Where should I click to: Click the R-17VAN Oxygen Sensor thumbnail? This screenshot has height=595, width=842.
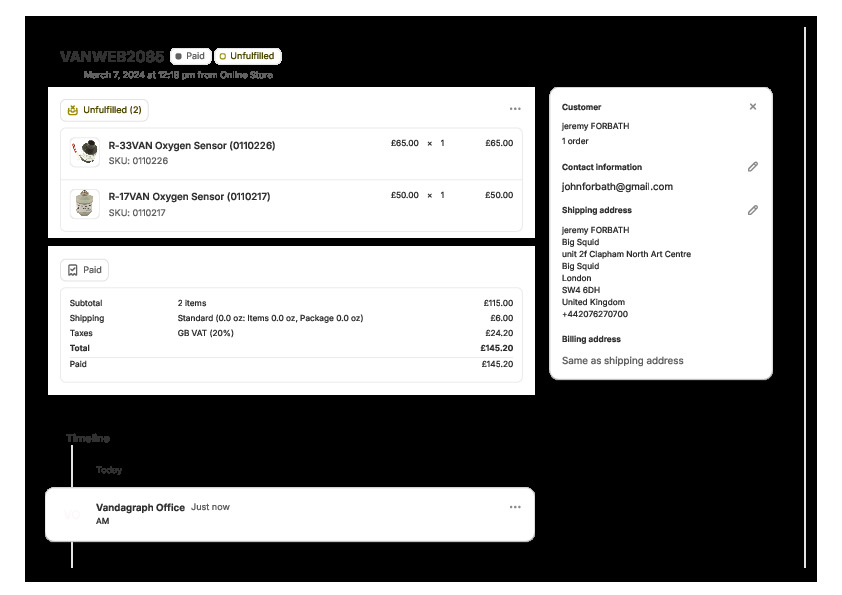pyautogui.click(x=86, y=204)
